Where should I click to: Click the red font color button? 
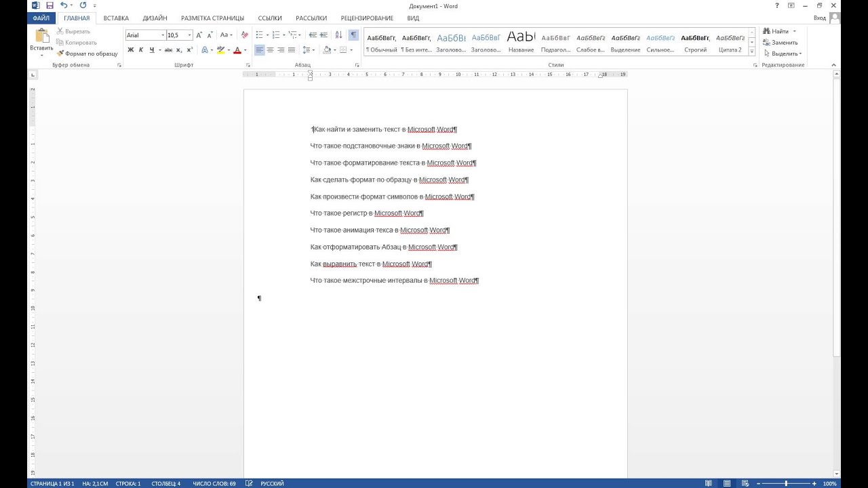tap(237, 50)
